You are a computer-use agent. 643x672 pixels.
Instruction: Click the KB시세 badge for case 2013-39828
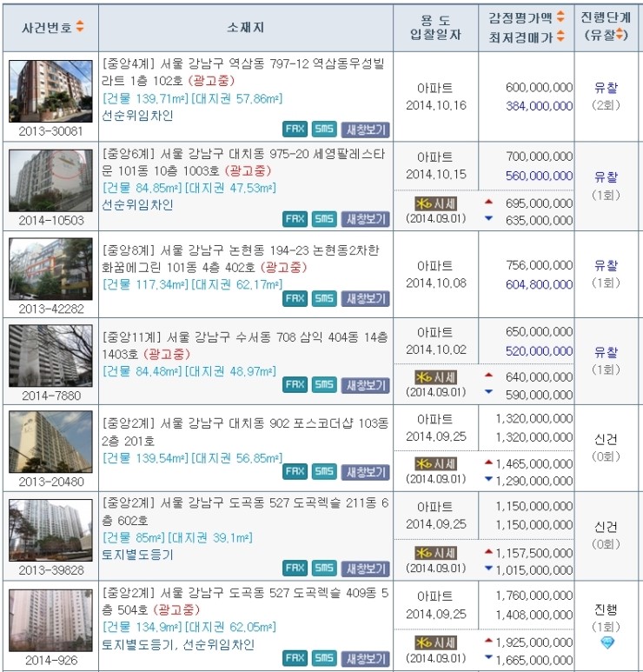[x=435, y=553]
